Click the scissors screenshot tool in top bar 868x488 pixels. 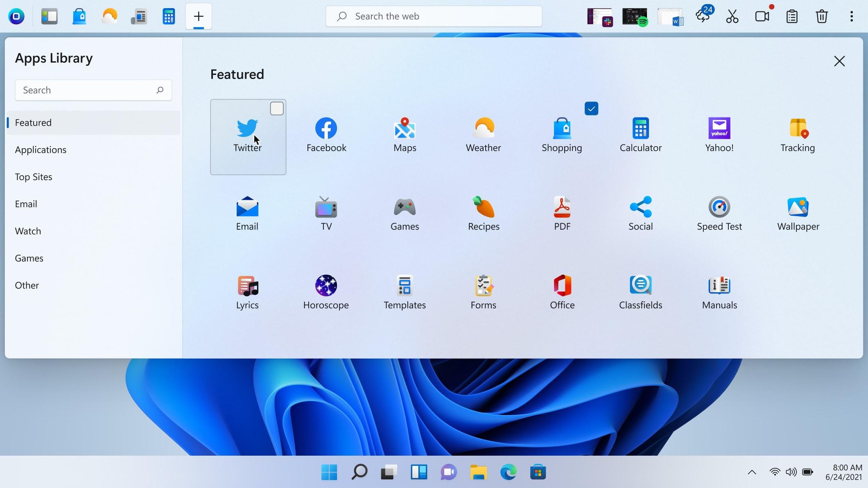click(x=732, y=16)
